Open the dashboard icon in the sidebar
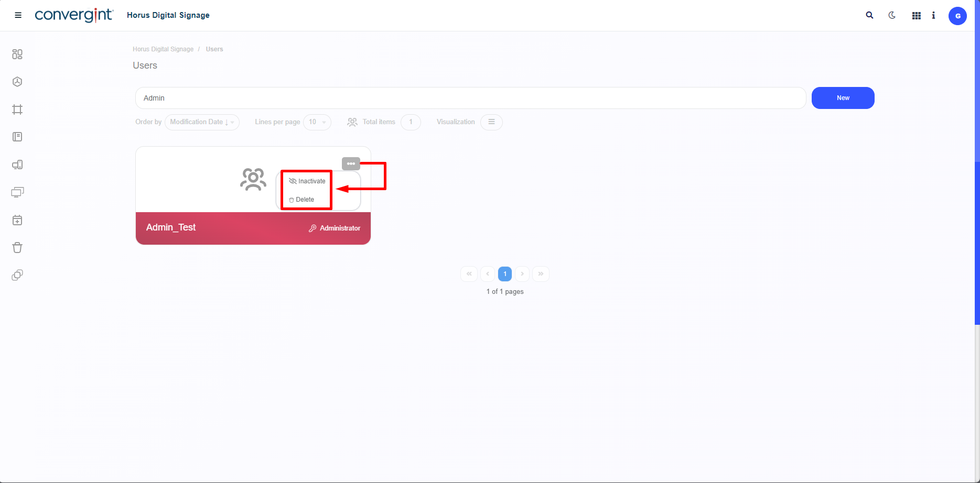The image size is (980, 483). tap(17, 54)
